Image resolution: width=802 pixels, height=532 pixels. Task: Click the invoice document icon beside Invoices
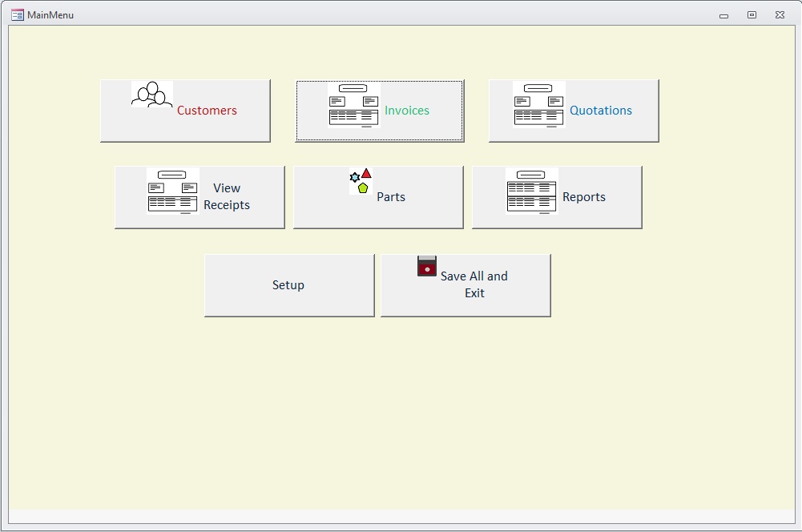[x=353, y=105]
